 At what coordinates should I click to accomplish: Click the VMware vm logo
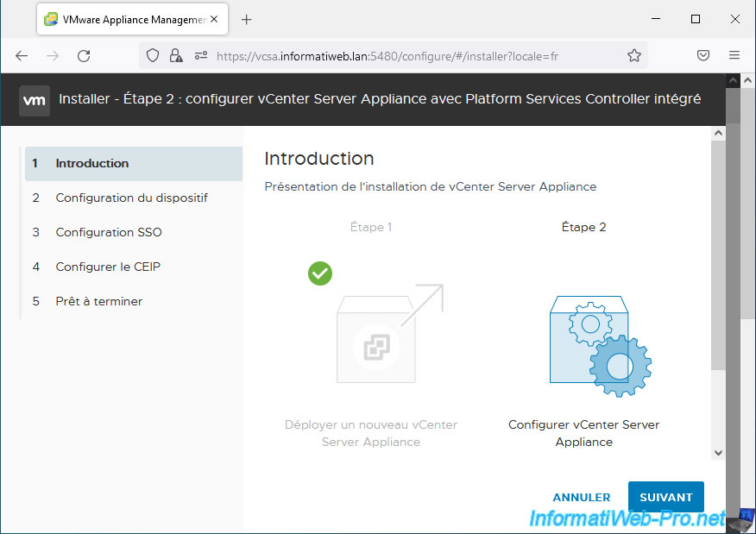35,101
